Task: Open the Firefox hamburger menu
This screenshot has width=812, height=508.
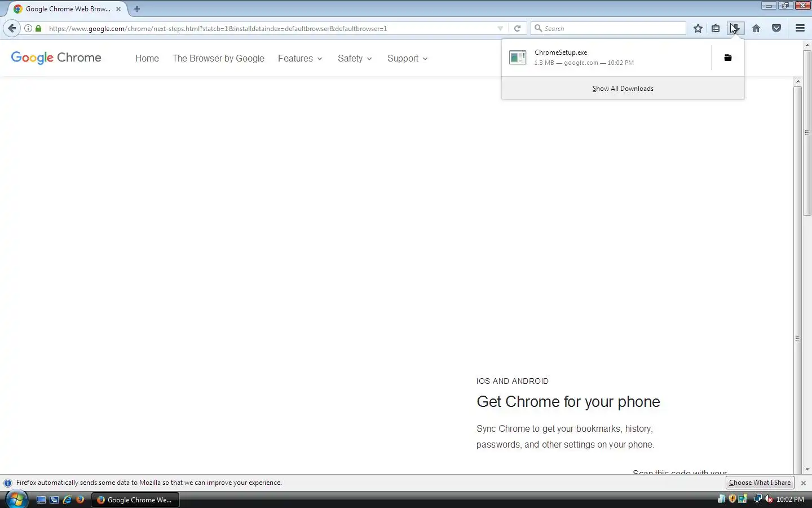Action: click(x=800, y=28)
